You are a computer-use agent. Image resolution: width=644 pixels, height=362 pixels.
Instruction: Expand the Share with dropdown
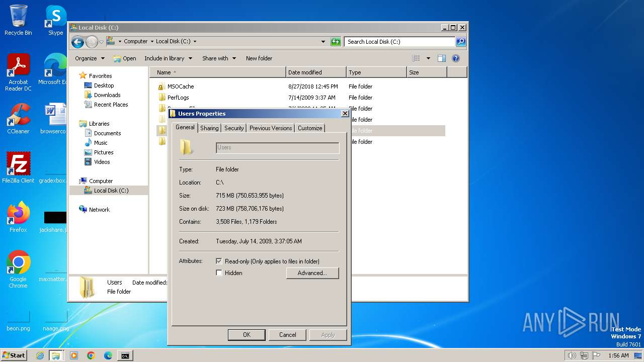click(x=219, y=58)
